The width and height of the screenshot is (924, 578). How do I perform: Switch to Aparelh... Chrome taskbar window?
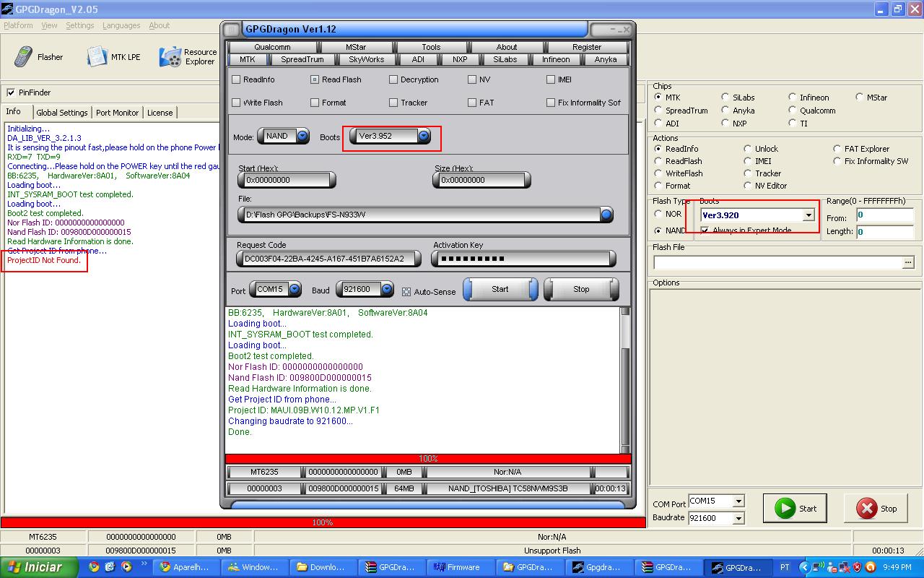coord(186,567)
